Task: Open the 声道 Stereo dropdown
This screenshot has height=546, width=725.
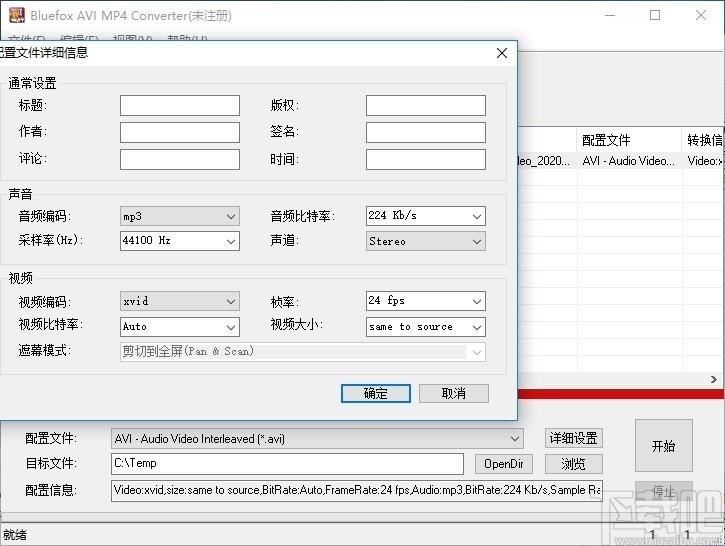Action: 426,241
